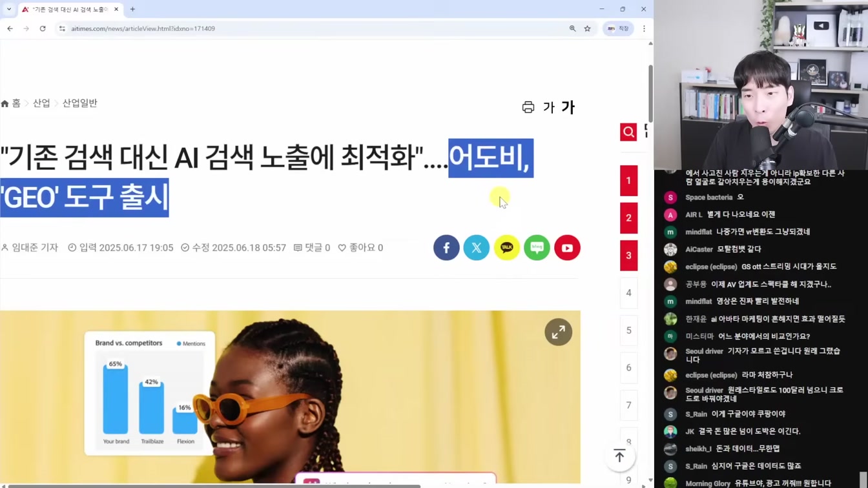Screen dimensions: 868x488
Task: Expand article image to fullscreen
Action: pyautogui.click(x=558, y=332)
